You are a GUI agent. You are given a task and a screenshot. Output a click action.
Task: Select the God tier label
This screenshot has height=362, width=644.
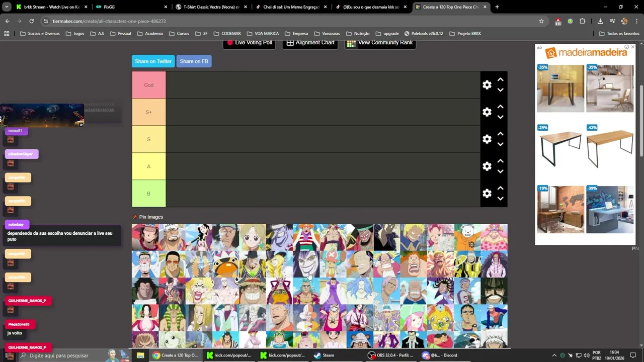click(149, 85)
